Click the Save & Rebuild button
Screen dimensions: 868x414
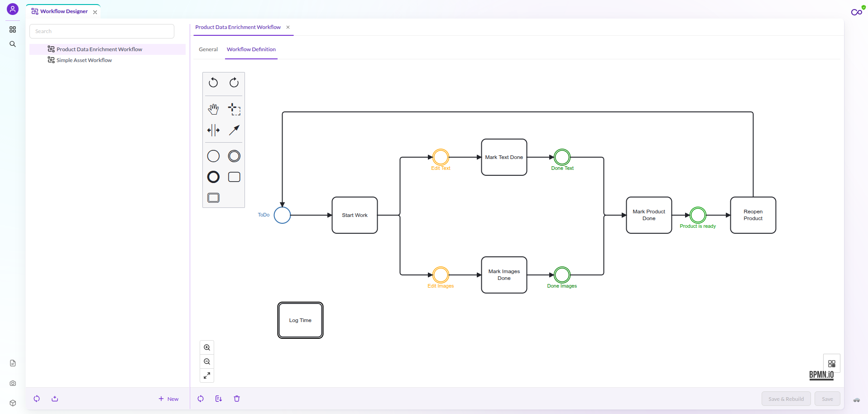[x=786, y=399]
